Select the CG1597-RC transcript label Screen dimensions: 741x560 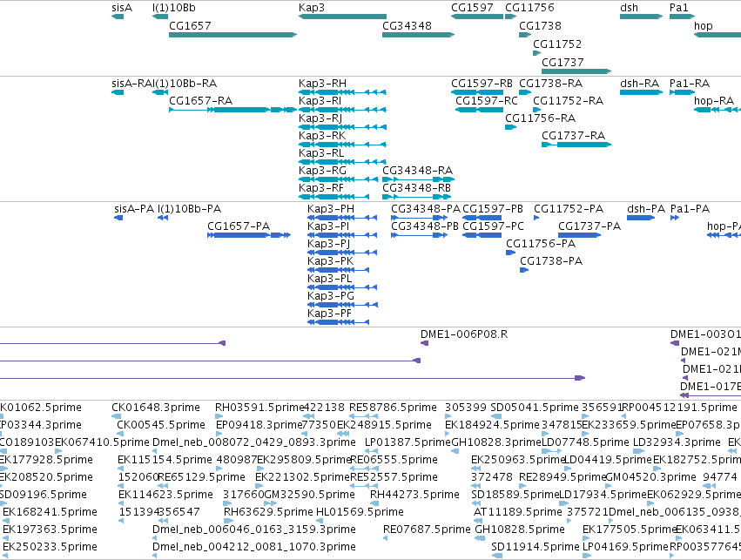pyautogui.click(x=486, y=101)
